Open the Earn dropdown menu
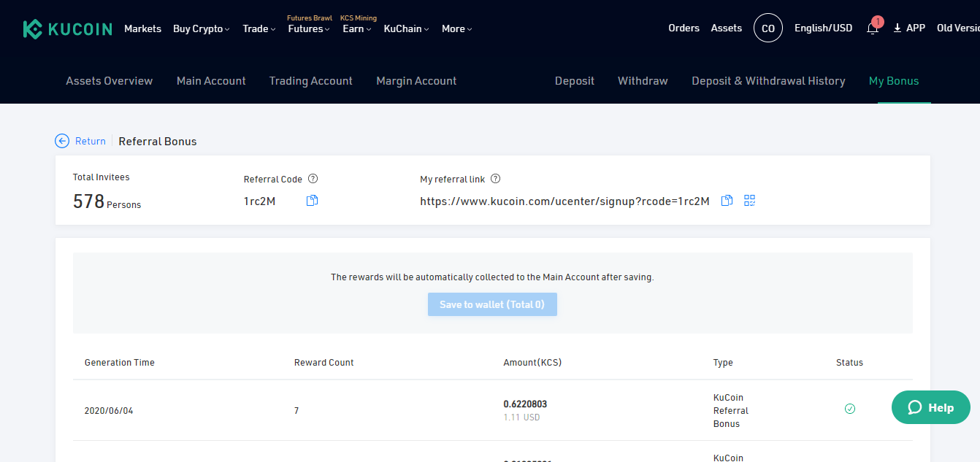 tap(356, 29)
